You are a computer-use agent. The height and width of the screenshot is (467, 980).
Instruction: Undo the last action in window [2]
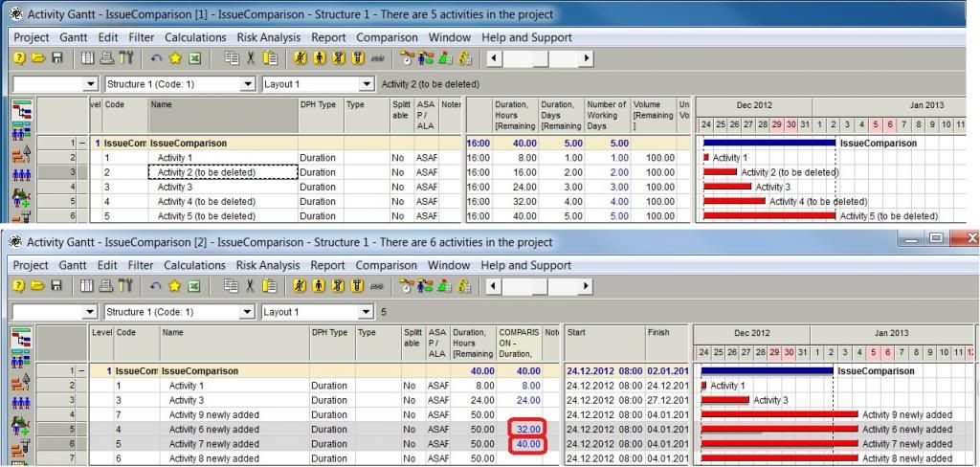click(x=156, y=286)
